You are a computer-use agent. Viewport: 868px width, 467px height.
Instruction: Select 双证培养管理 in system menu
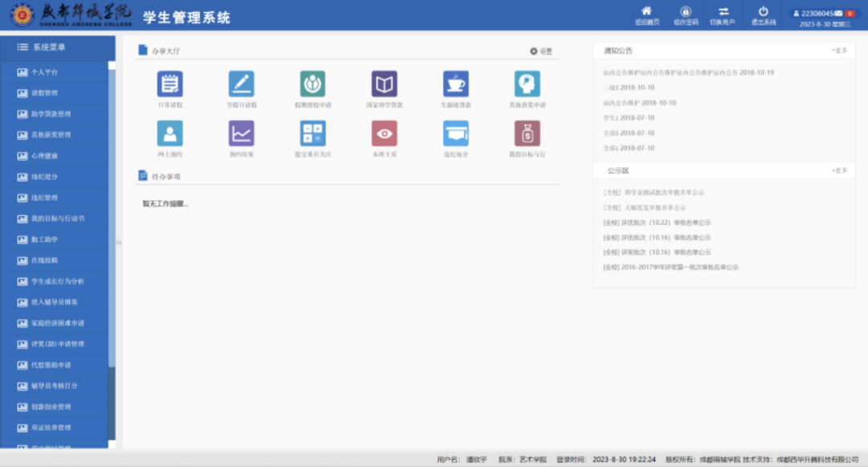(x=55, y=428)
